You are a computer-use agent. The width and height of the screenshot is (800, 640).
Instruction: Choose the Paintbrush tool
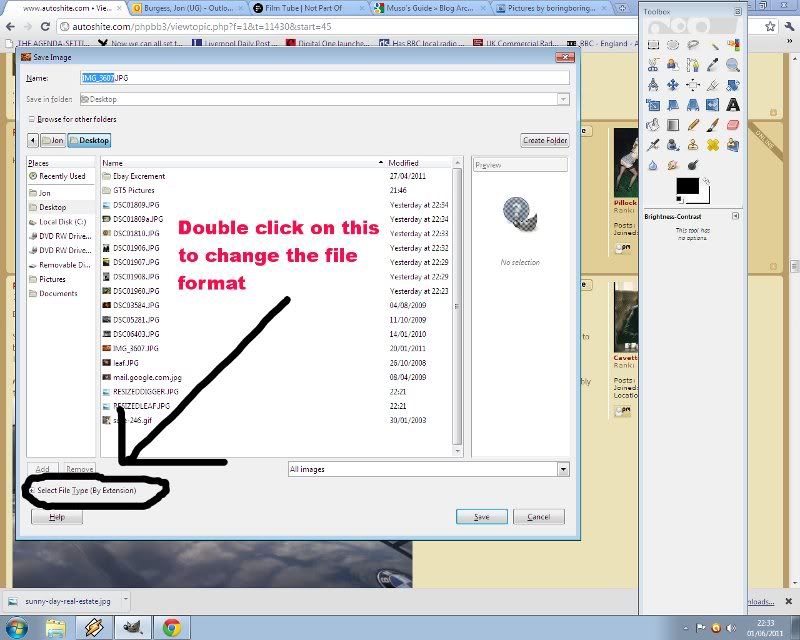[x=713, y=125]
